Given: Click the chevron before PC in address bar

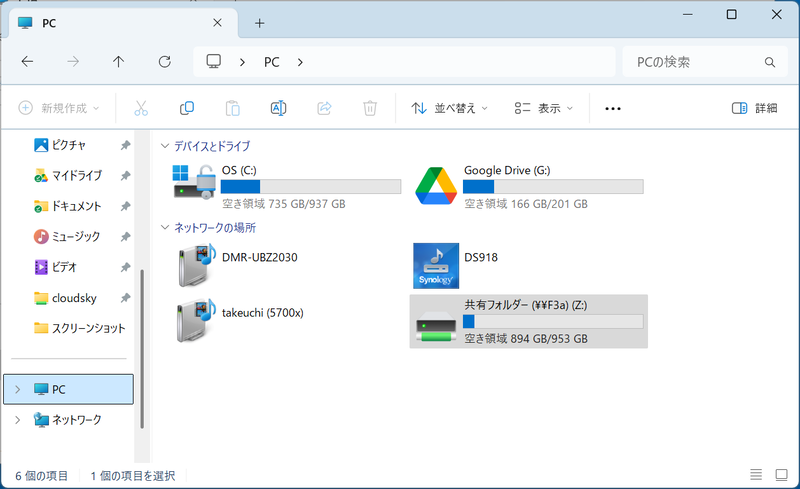Looking at the screenshot, I should [242, 62].
